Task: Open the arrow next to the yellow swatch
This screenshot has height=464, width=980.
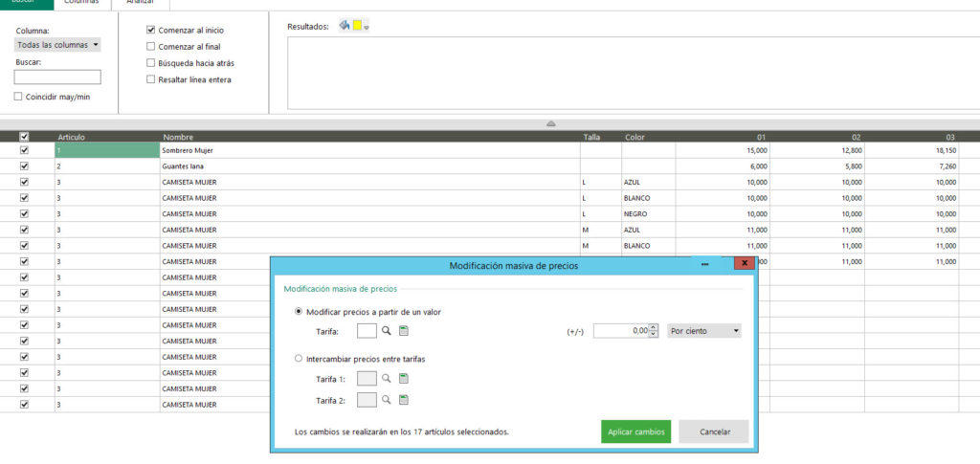Action: [367, 28]
